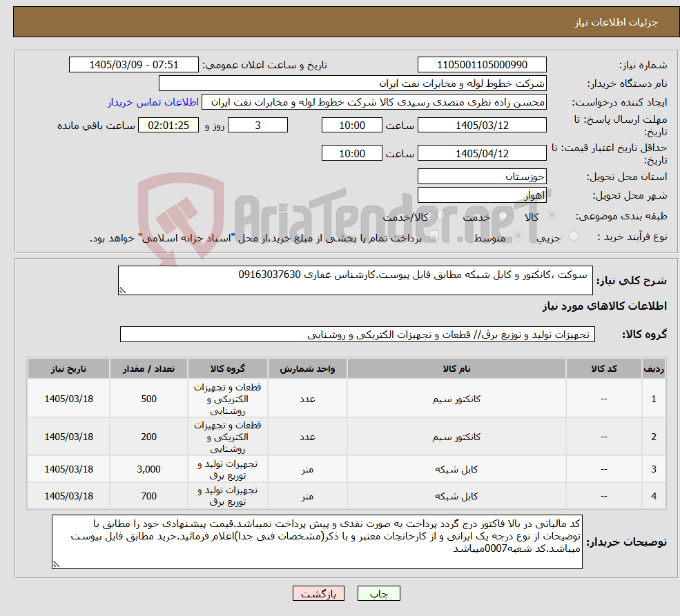
Task: Click the buyer notes textarea
Action: pyautogui.click(x=317, y=542)
